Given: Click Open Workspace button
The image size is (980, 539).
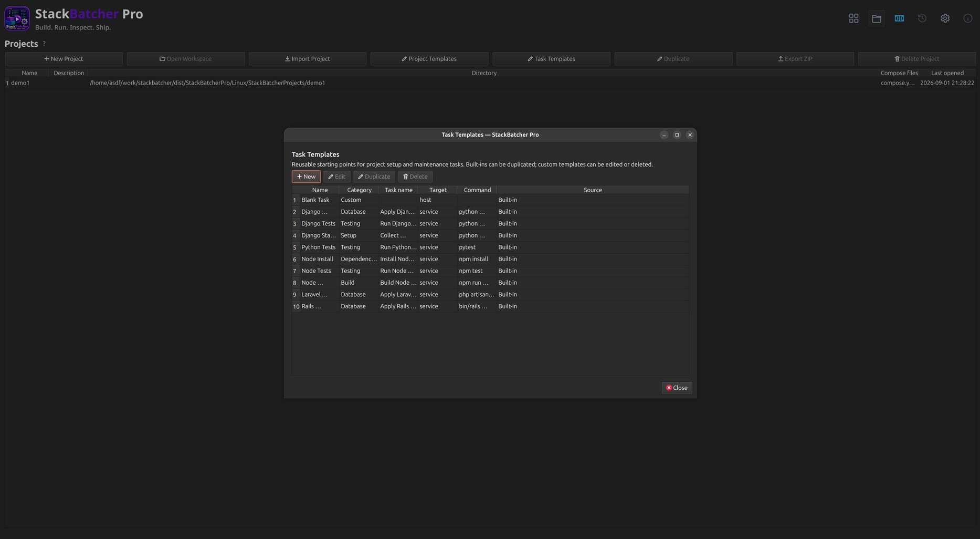Looking at the screenshot, I should [185, 59].
